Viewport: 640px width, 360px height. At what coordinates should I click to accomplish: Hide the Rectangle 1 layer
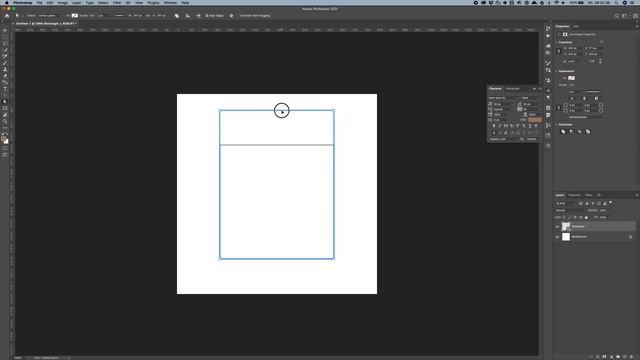558,227
